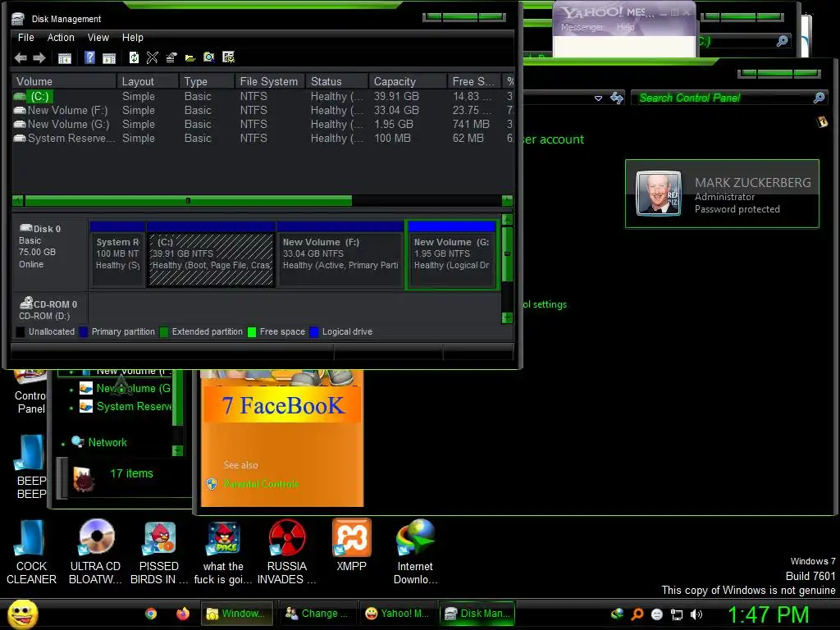Select System Reserved partition block on Disk 0
The height and width of the screenshot is (630, 840).
tap(118, 254)
